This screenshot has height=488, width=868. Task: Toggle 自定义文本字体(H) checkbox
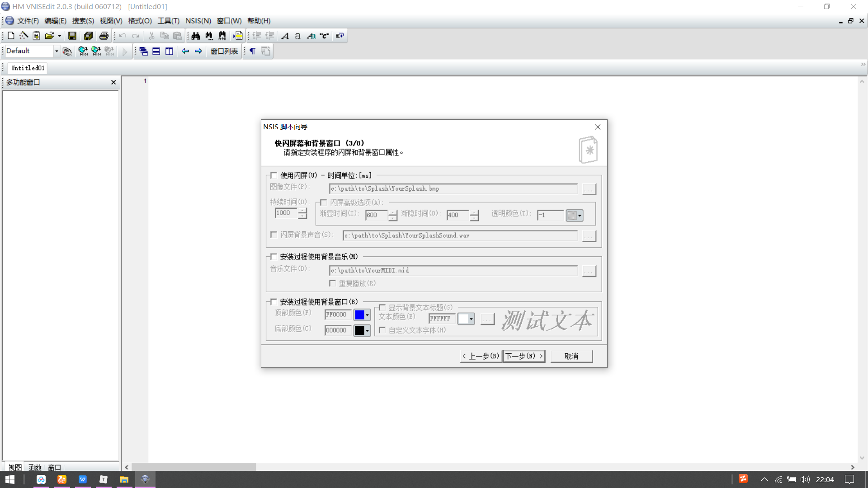coord(382,330)
